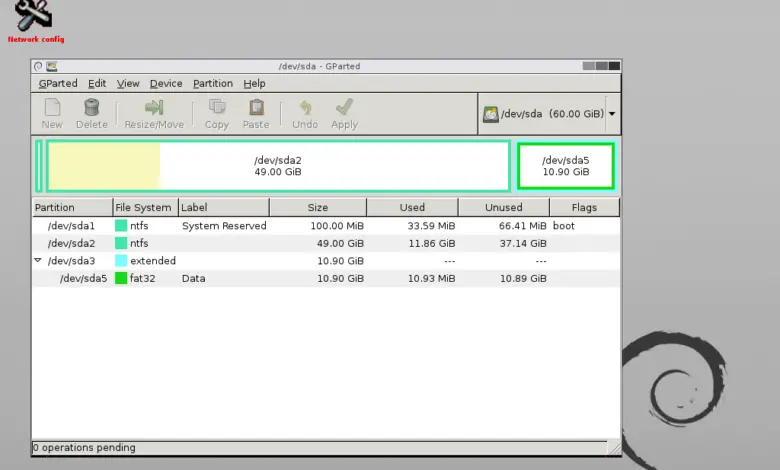Select the /dev/sda2 block in disk map
The width and height of the screenshot is (780, 470).
point(278,166)
